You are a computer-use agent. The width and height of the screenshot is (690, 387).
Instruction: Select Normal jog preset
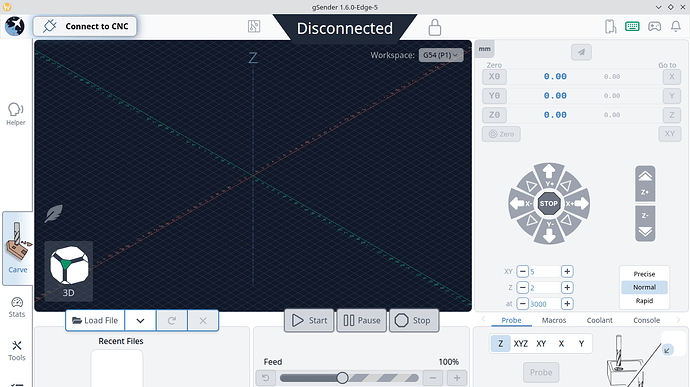[x=644, y=287]
